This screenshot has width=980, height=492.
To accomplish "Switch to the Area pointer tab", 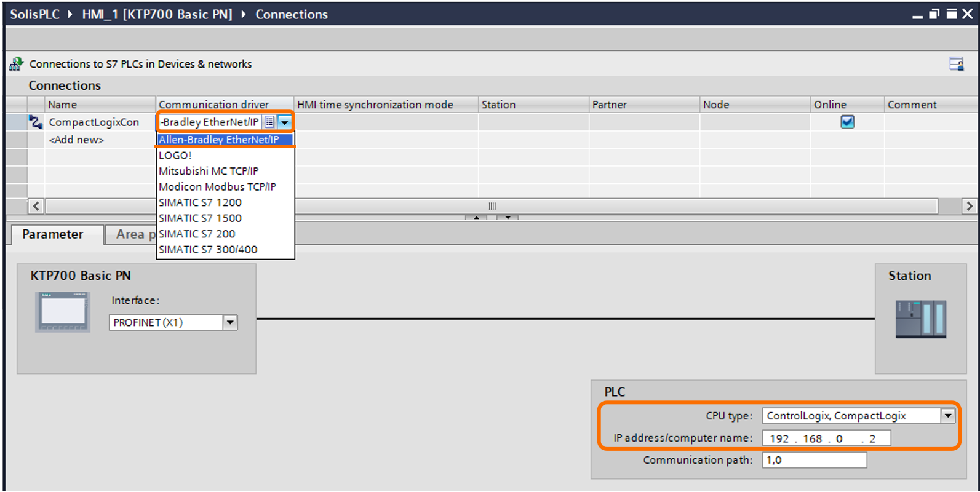I will 130,234.
